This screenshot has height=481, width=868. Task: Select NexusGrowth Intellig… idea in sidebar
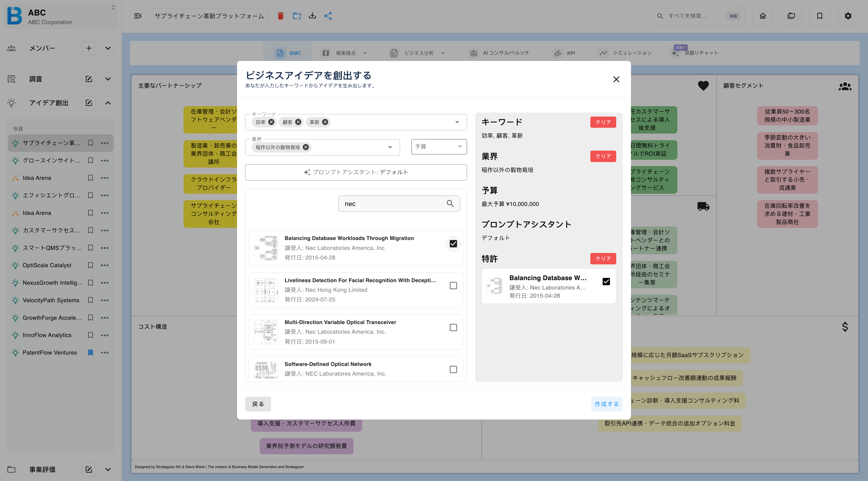pos(52,282)
